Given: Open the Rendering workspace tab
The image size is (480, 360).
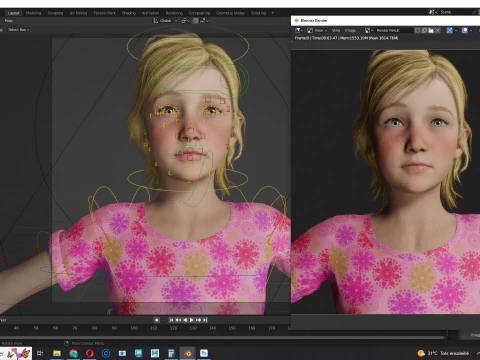Looking at the screenshot, I should pyautogui.click(x=174, y=13).
